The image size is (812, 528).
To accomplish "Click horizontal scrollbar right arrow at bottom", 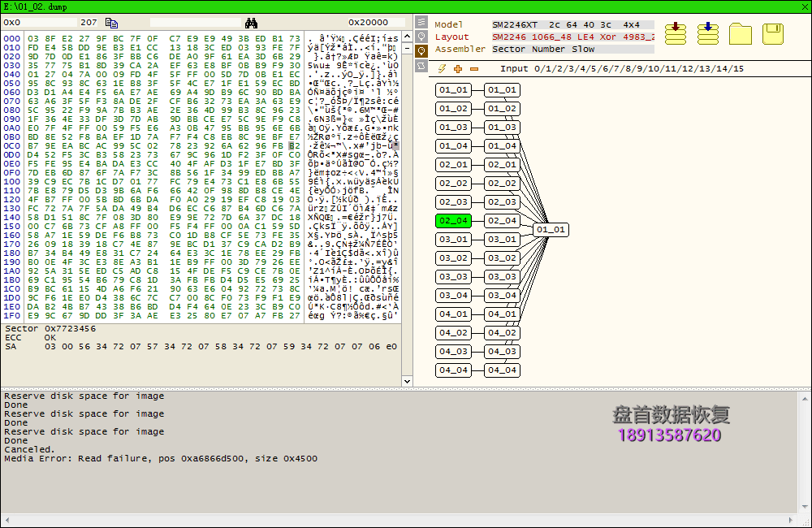I will click(x=791, y=520).
